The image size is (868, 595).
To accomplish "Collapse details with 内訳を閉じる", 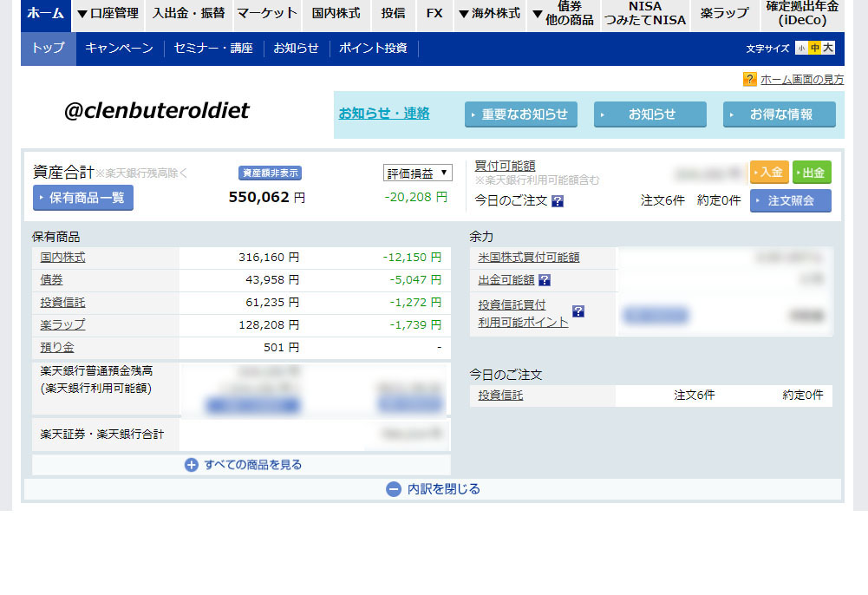I will [433, 489].
